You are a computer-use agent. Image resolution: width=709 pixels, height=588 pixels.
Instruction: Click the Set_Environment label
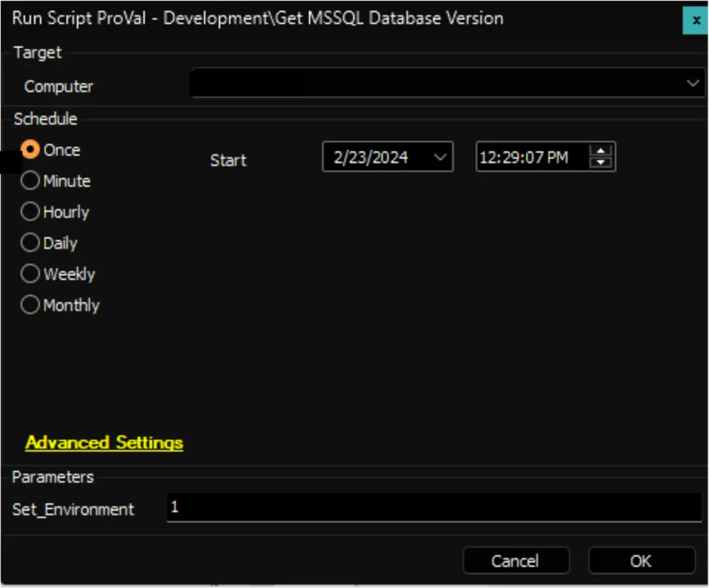coord(73,510)
